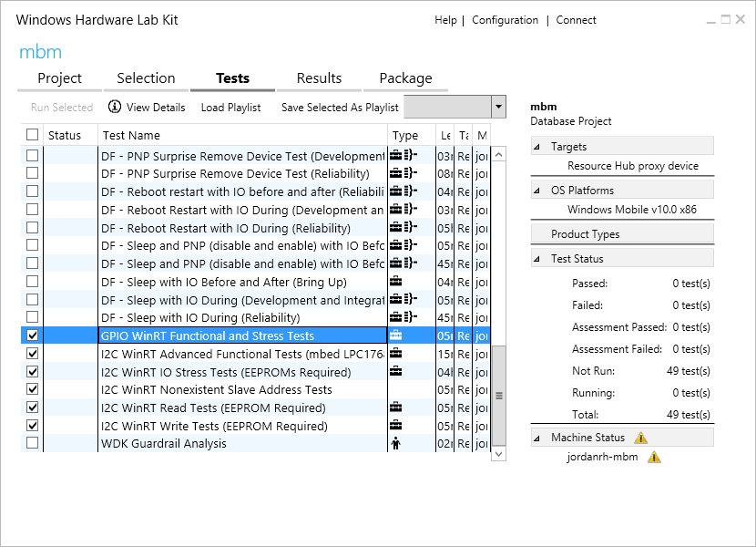This screenshot has height=547, width=756.
Task: Collapse the Test Status section
Action: coord(536,259)
